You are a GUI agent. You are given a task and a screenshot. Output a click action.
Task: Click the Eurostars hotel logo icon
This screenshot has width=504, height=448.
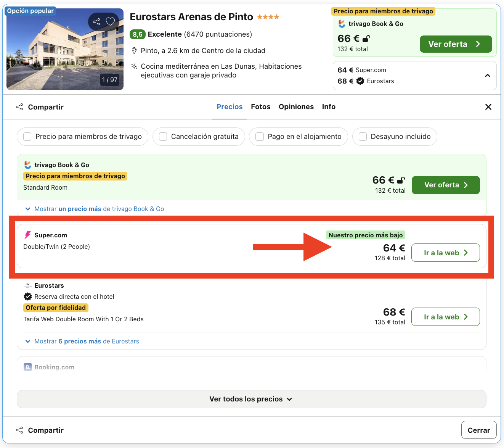point(28,285)
